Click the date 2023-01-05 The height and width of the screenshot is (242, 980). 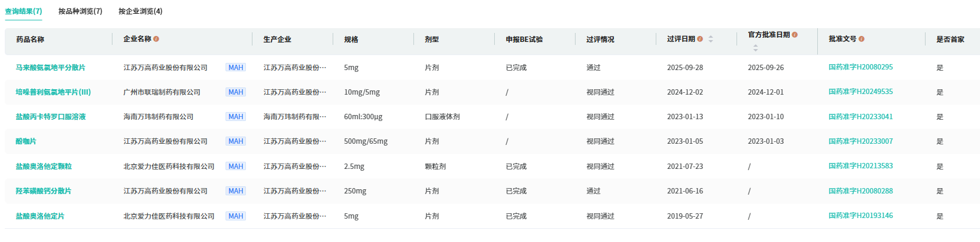(685, 141)
